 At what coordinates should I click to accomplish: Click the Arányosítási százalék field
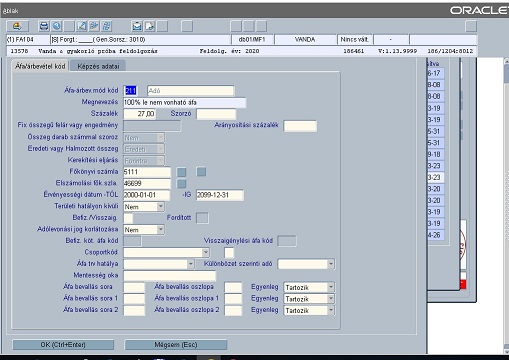pos(300,126)
